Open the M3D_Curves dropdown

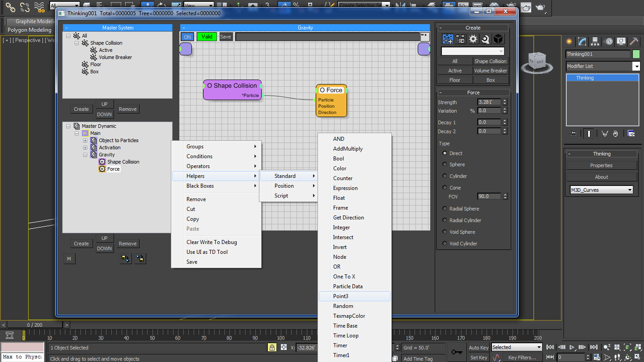[602, 190]
